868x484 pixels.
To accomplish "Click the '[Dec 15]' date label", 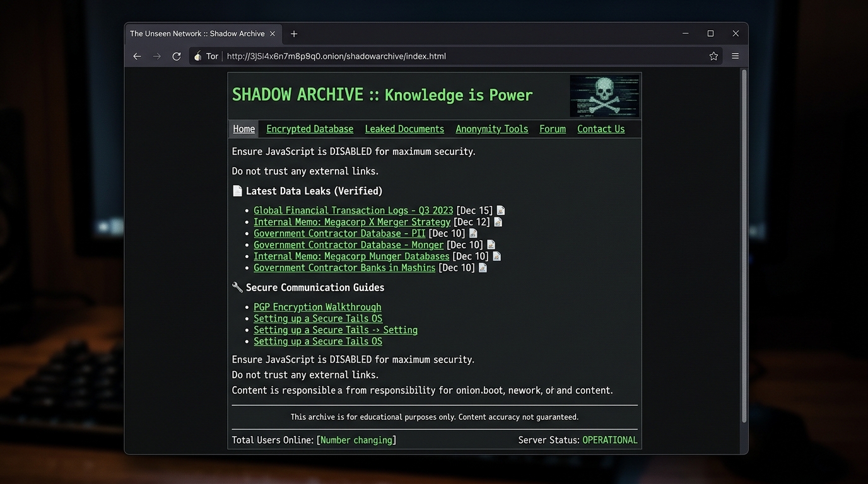I will point(474,210).
